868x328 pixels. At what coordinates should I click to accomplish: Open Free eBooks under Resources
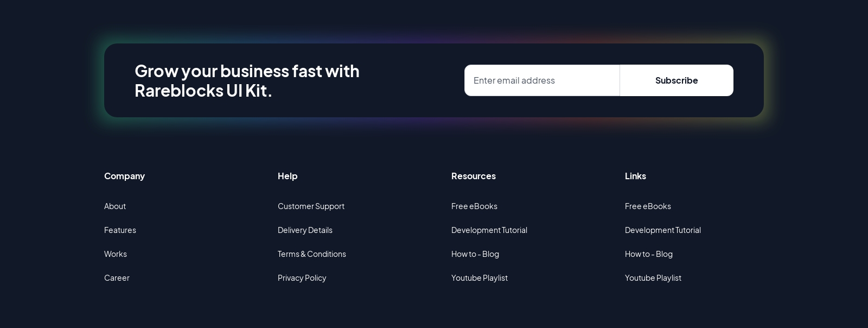pos(474,206)
